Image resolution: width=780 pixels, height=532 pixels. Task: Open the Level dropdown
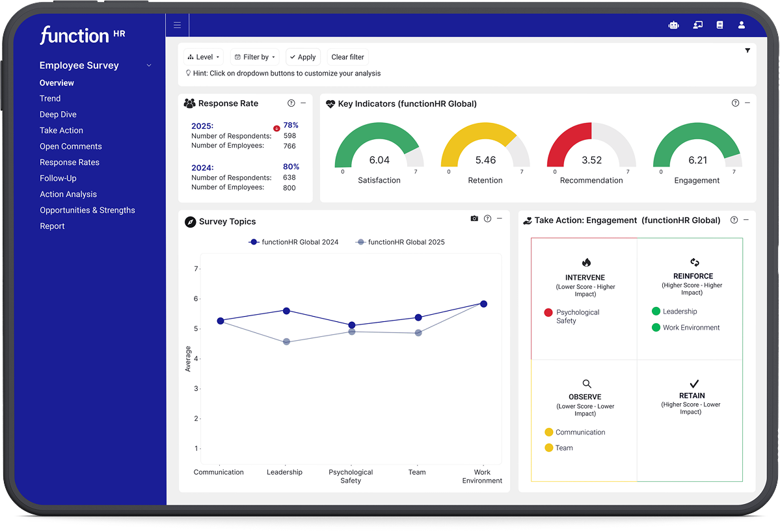point(204,57)
